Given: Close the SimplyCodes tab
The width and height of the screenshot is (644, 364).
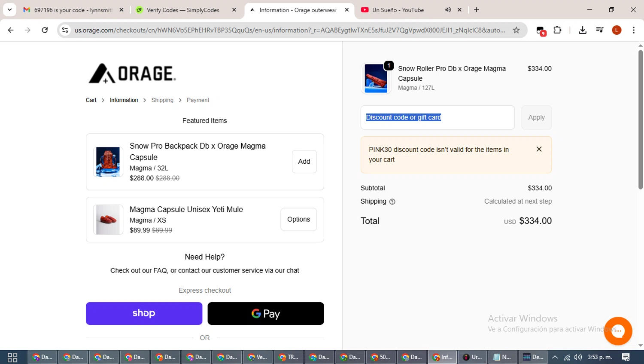Looking at the screenshot, I should pos(234,10).
